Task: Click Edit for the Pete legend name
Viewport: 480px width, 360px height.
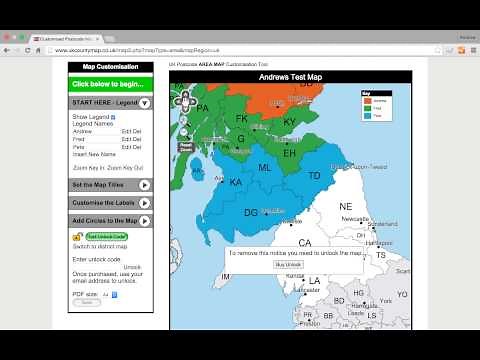Action: click(126, 147)
